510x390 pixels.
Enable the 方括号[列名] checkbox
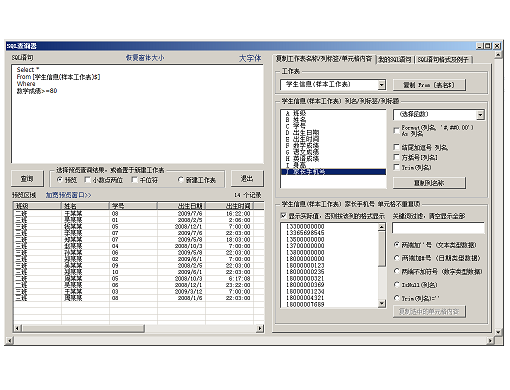click(x=397, y=157)
